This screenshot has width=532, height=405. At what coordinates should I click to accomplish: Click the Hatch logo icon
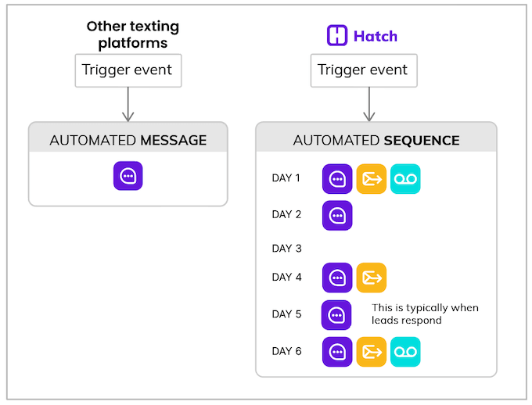coord(336,36)
